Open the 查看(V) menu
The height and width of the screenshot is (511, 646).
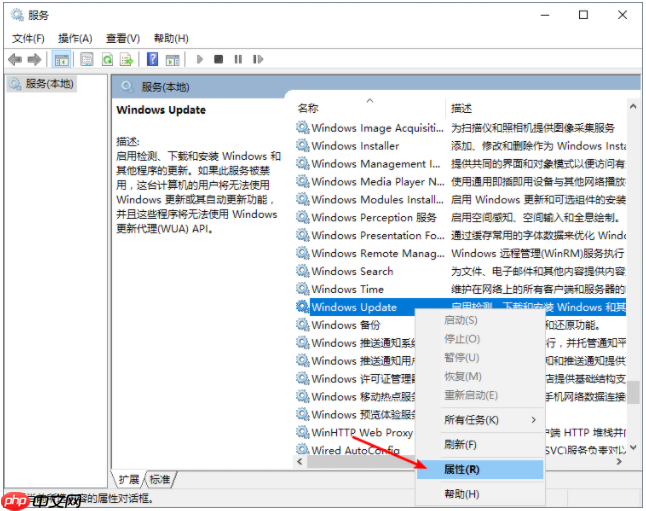123,39
